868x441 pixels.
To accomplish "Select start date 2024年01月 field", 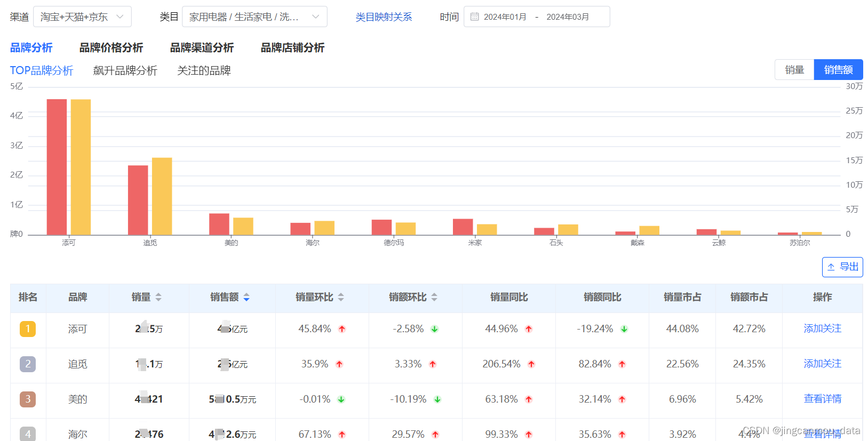I will pos(505,17).
